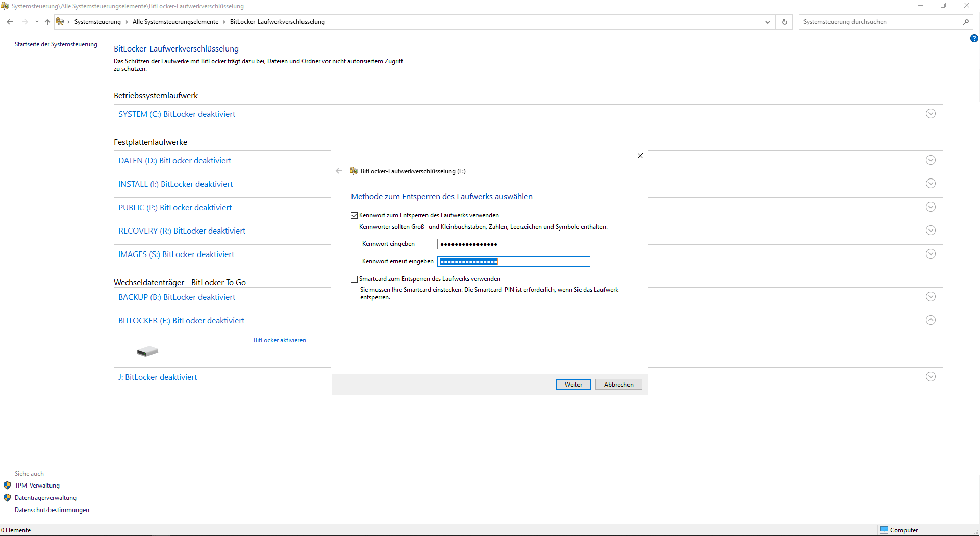Open the help question mark icon

point(974,38)
